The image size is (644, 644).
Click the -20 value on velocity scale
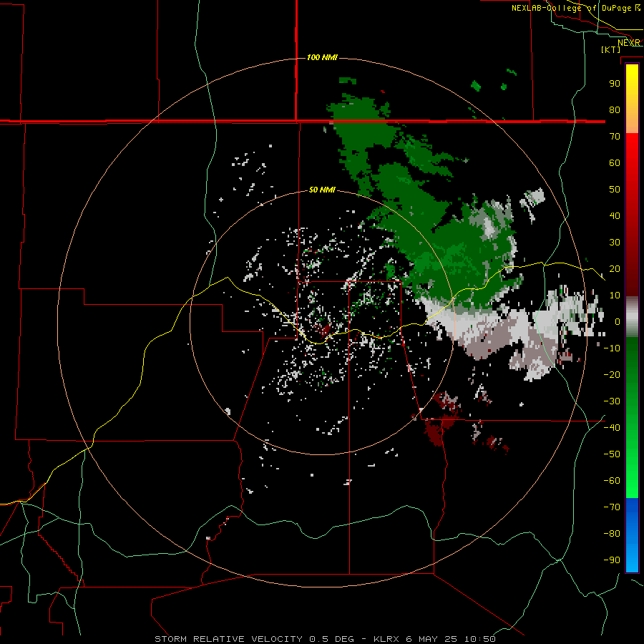(612, 375)
